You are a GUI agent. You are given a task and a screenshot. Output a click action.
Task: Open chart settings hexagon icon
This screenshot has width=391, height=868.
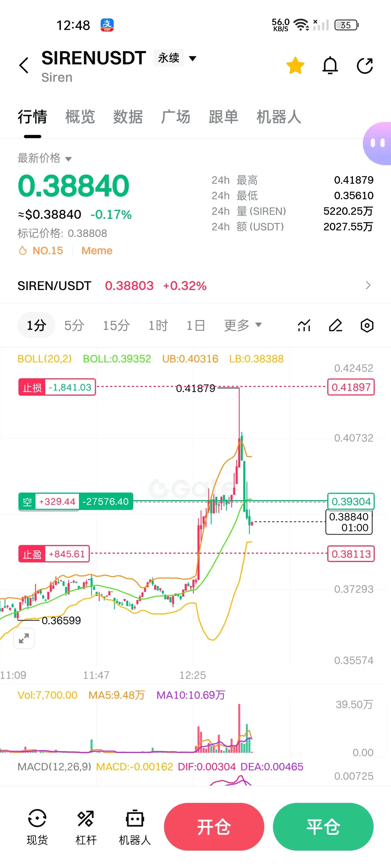pos(367,325)
